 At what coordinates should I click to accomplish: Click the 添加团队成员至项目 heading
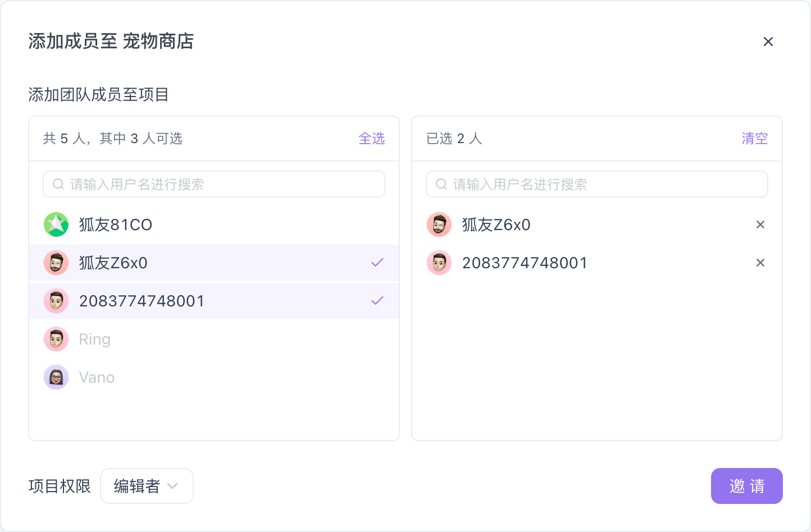coord(99,95)
